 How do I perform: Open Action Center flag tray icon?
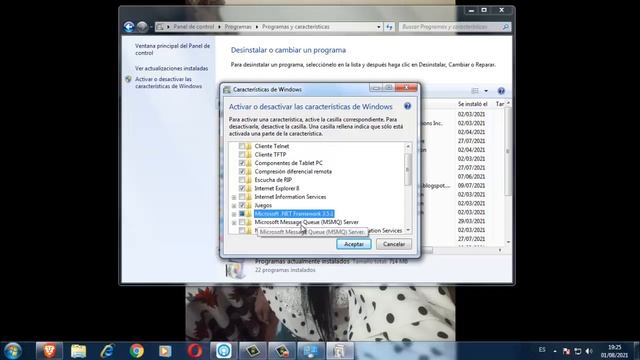click(566, 351)
